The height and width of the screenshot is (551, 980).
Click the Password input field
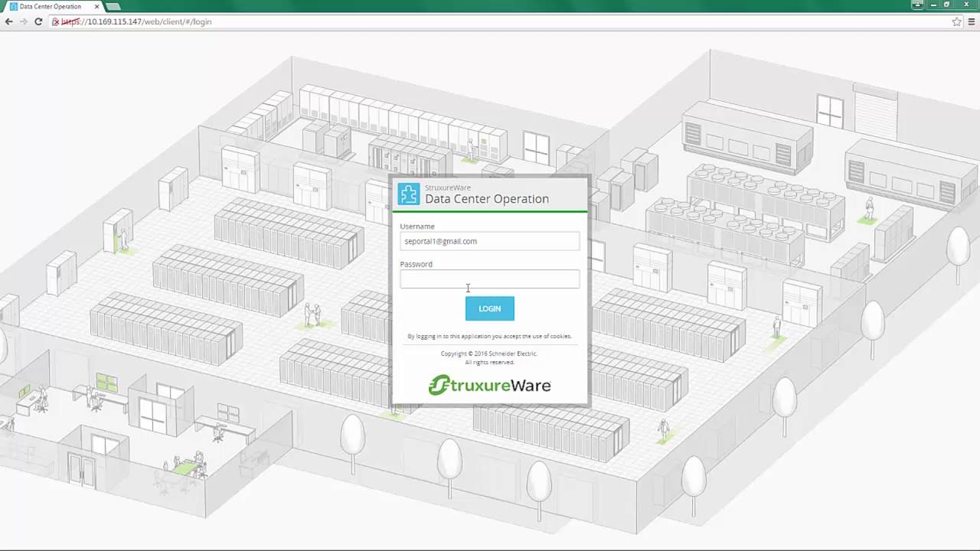(x=489, y=279)
